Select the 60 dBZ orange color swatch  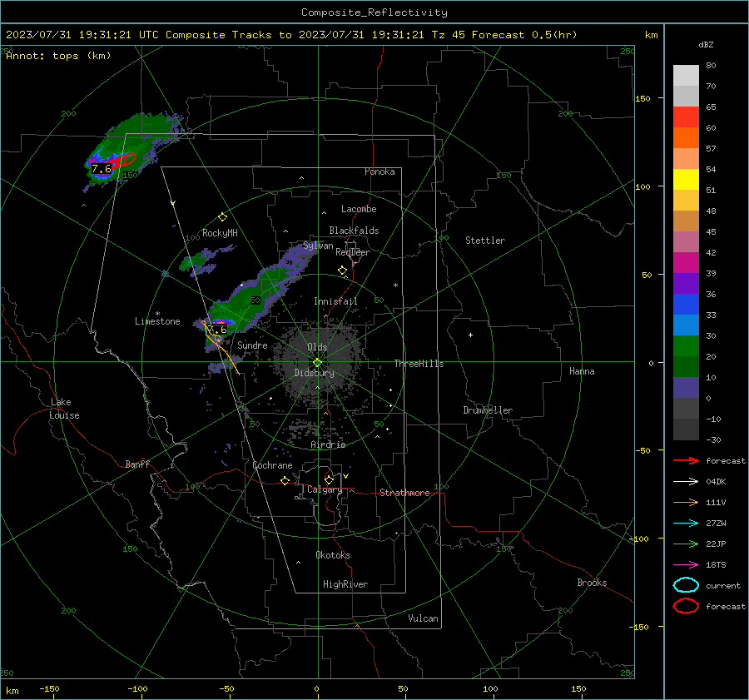[x=686, y=137]
